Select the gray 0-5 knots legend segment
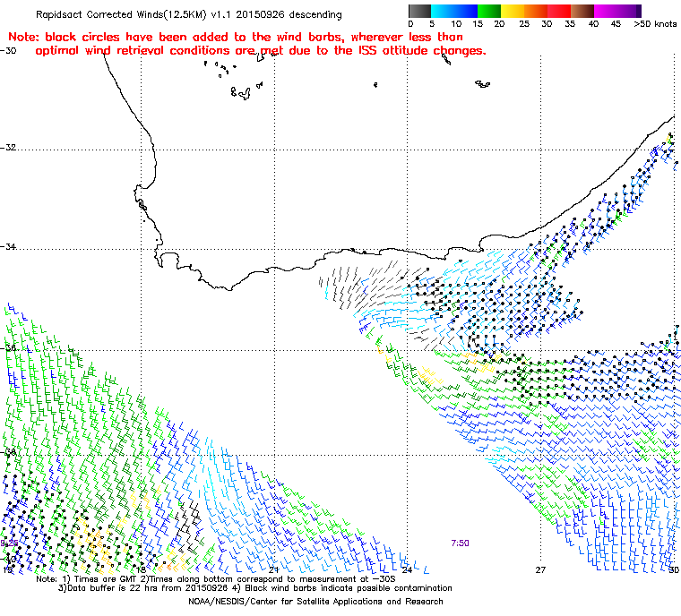The height and width of the screenshot is (616, 681). point(419,11)
